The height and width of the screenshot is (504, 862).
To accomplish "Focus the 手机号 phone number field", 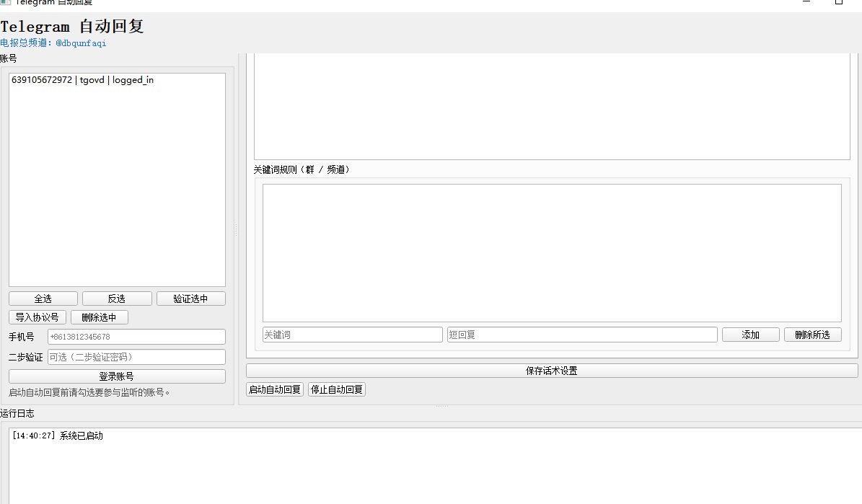I will [136, 337].
